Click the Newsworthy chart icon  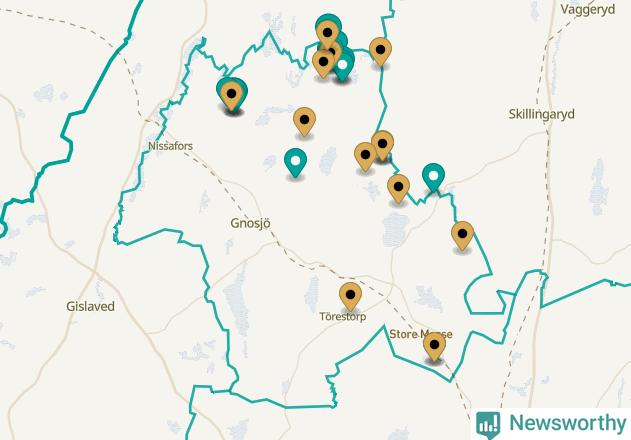(488, 425)
